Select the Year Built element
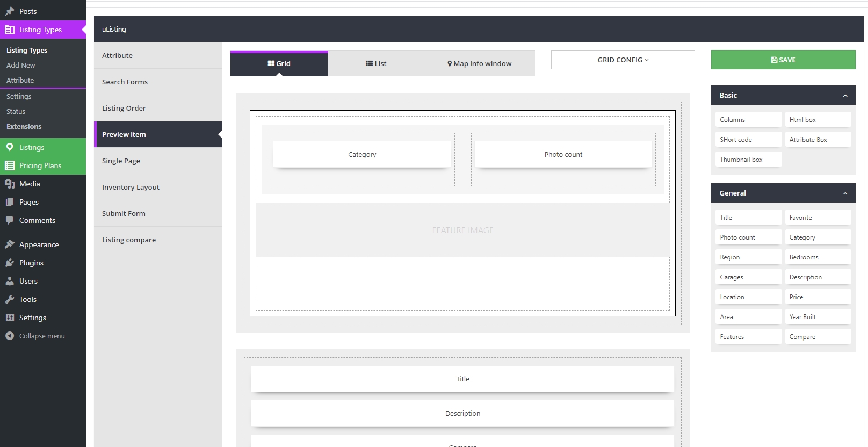The width and height of the screenshot is (868, 447). [818, 317]
